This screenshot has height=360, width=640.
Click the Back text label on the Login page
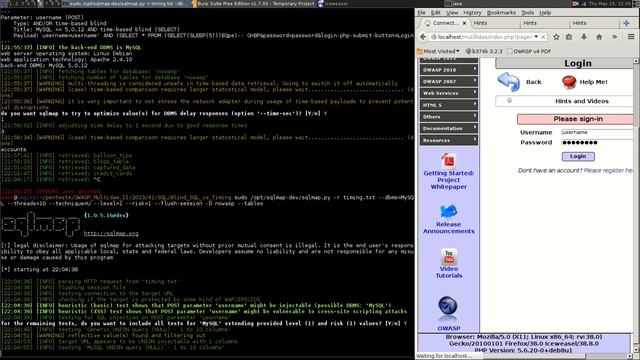point(533,82)
